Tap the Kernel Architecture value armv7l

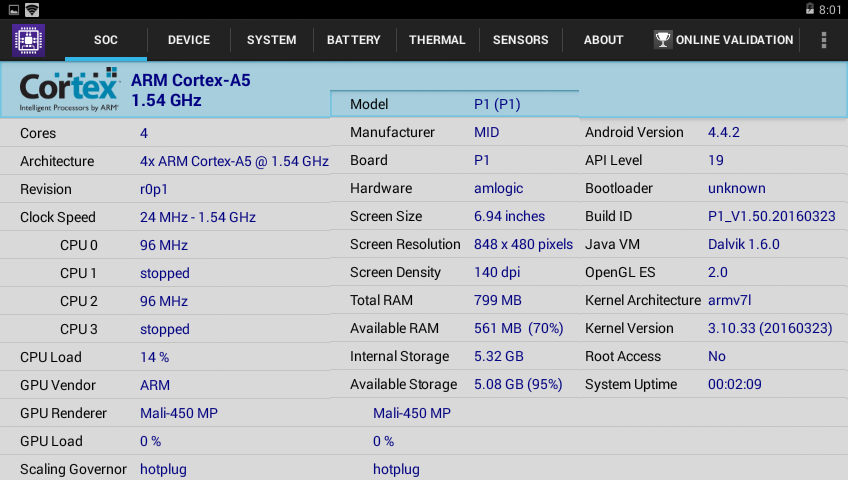(x=730, y=301)
